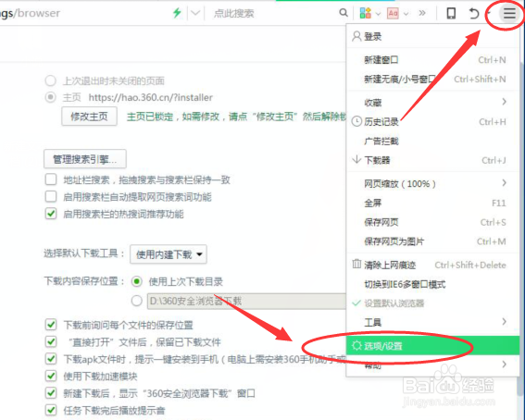Toggle 新建下载后显示下载窗口 checkbox
Screen dimensions: 525x420
51,392
